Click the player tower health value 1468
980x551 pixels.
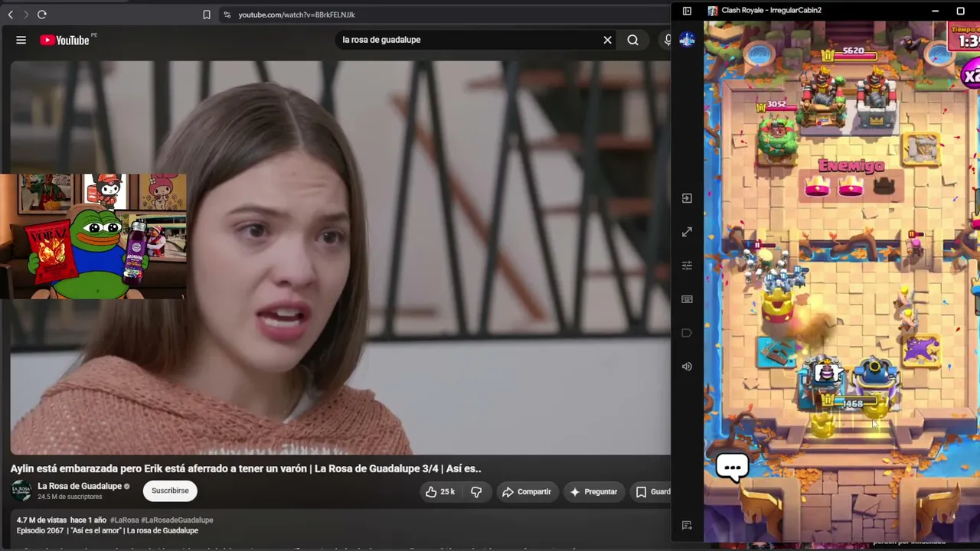(x=853, y=403)
